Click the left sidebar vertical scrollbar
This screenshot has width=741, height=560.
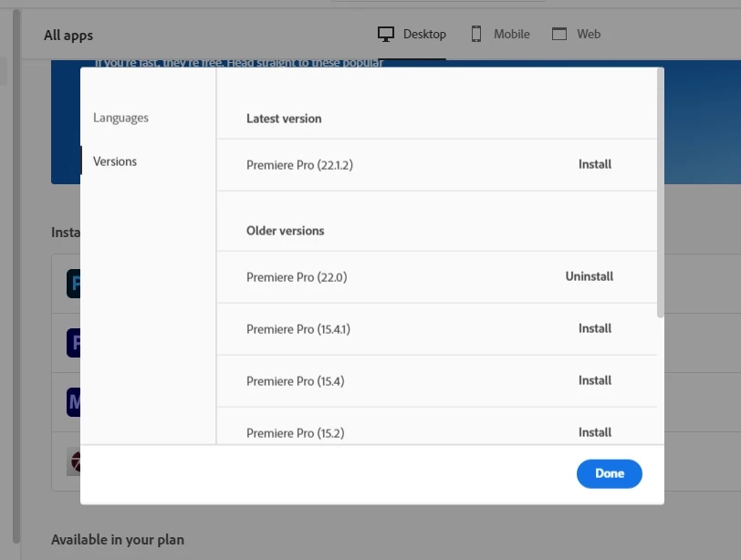pos(16,276)
